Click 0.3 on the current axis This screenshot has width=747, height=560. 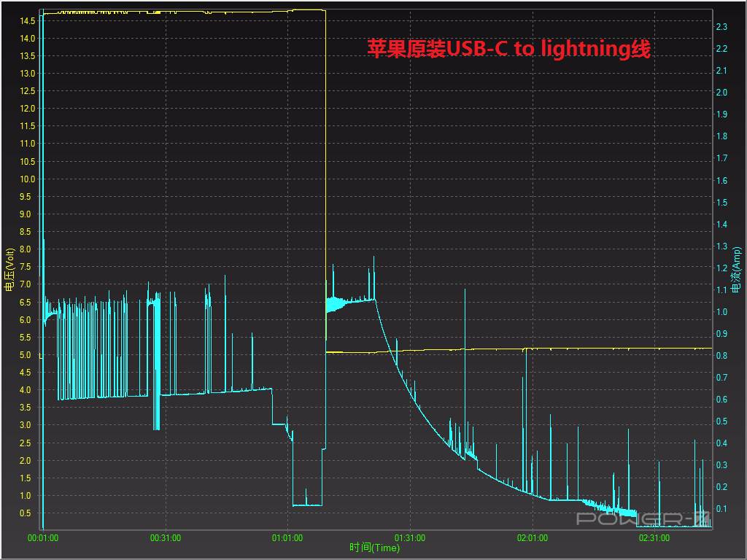(x=721, y=464)
